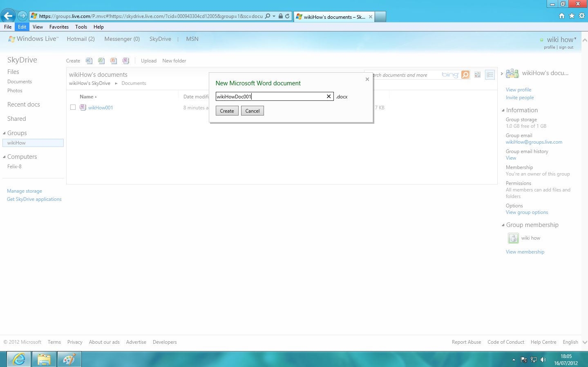This screenshot has width=588, height=367.
Task: Tick the checkbox next to wikHow001
Action: [73, 107]
